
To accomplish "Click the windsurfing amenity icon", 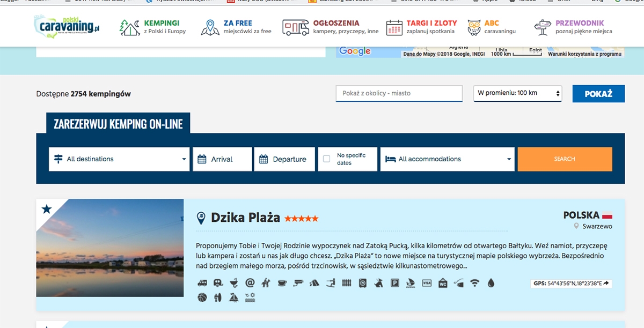I will [411, 283].
